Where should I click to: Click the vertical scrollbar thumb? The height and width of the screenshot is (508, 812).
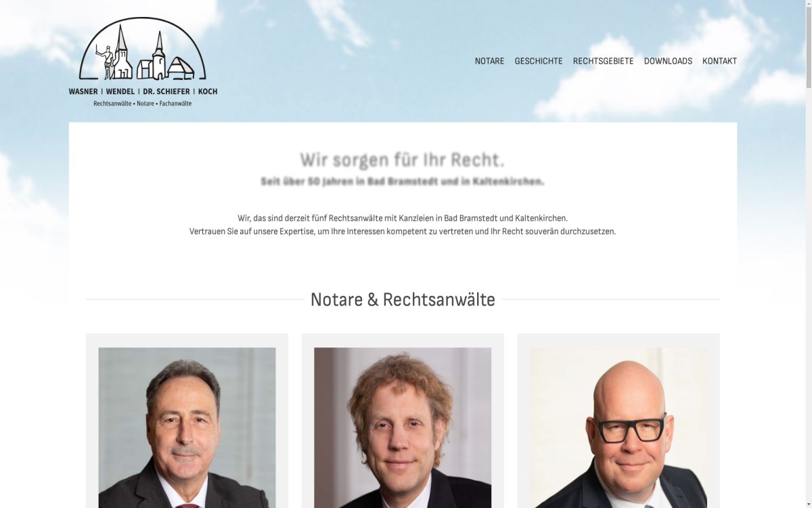809,47
